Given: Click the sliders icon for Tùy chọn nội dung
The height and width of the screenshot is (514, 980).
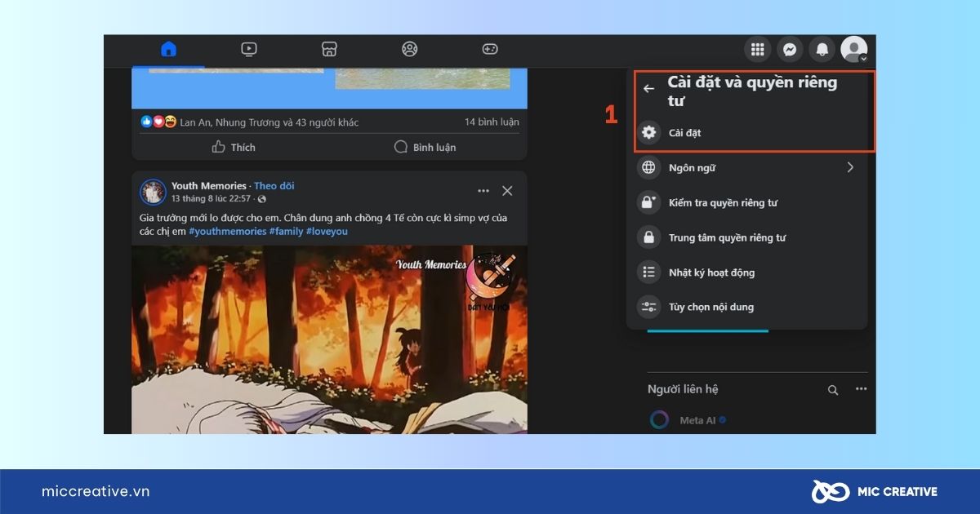Looking at the screenshot, I should coord(649,307).
